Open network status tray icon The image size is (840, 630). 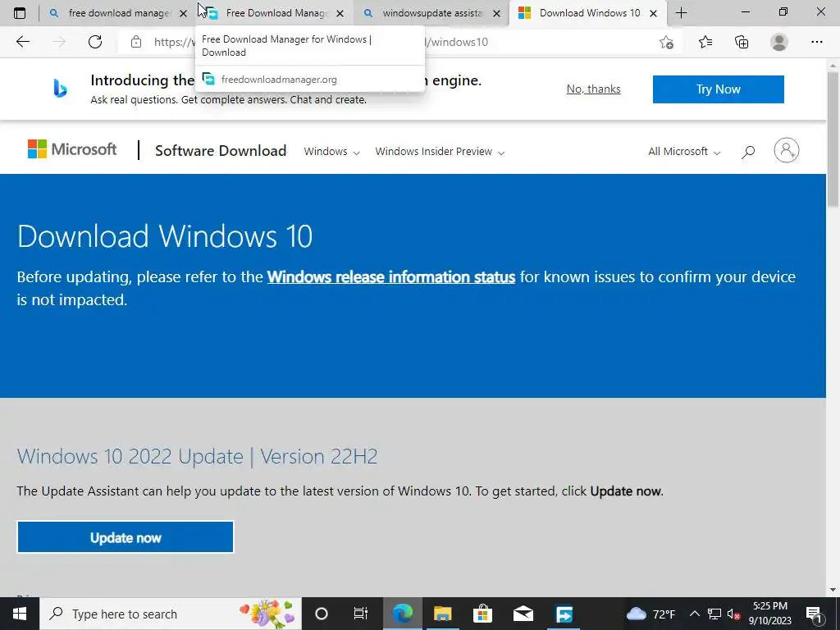click(x=714, y=614)
